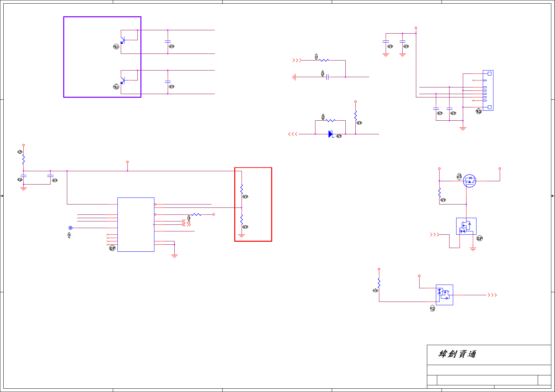Click resistor under the far-left power node

(23, 159)
